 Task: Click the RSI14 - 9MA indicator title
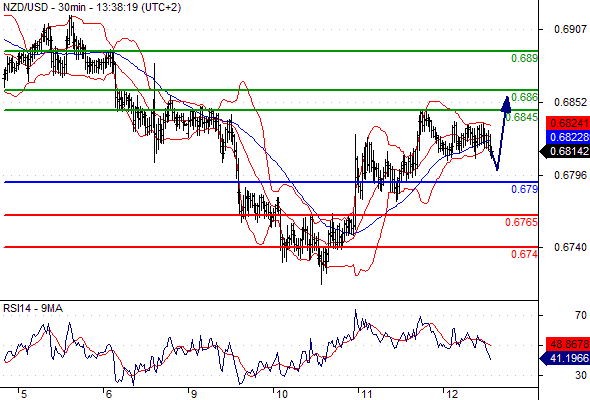tap(33, 309)
